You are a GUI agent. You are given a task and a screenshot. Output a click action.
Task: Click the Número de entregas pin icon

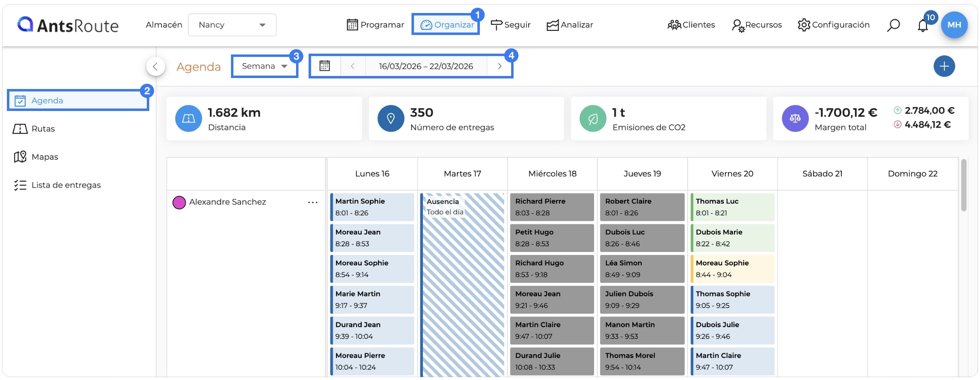tap(391, 118)
